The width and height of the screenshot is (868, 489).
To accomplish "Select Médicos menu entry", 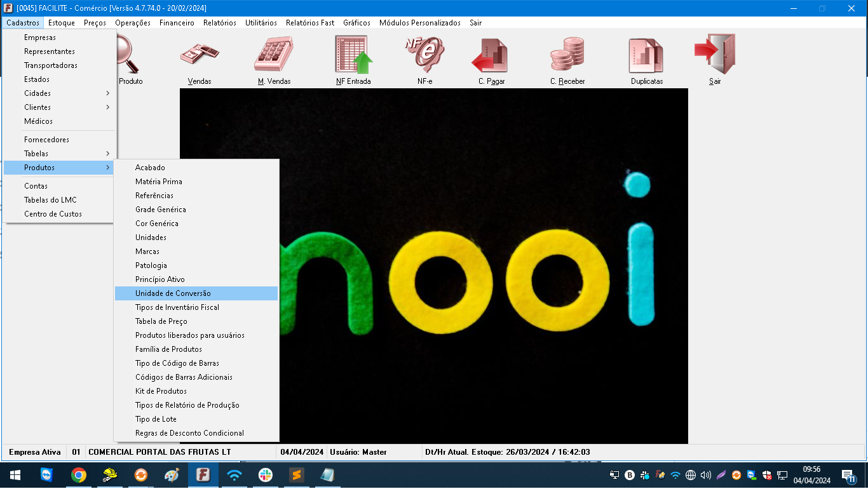I will pyautogui.click(x=60, y=121).
